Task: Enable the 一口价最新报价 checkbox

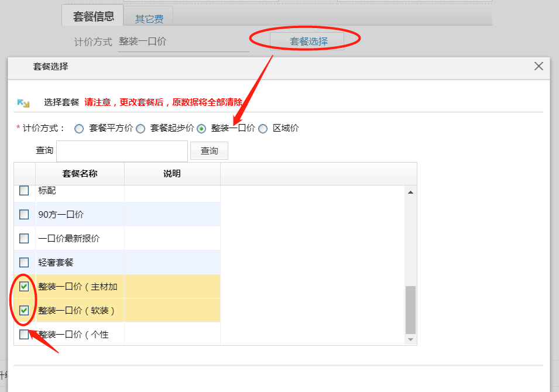Action: (24, 239)
